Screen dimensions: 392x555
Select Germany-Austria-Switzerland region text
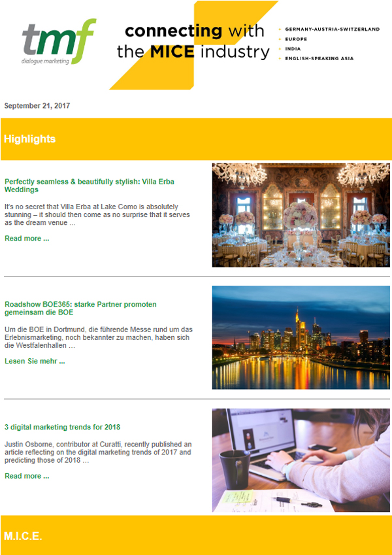tap(332, 29)
